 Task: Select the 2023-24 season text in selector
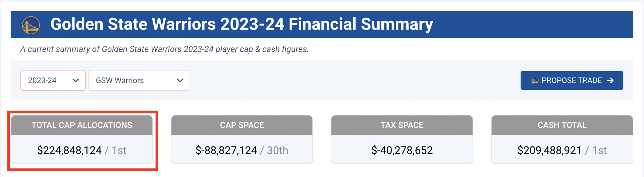(42, 81)
